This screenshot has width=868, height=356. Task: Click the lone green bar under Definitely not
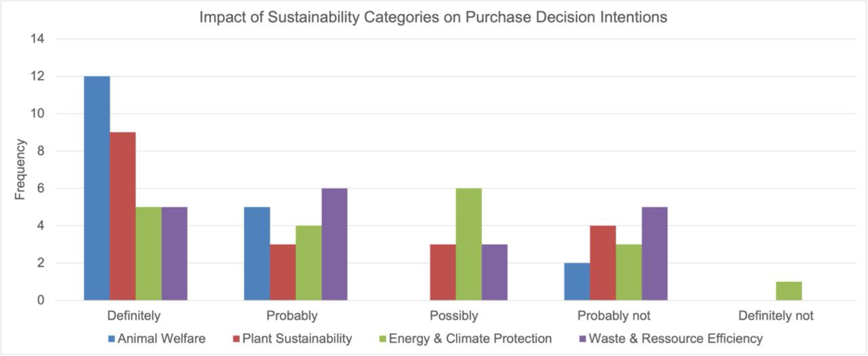click(x=789, y=291)
